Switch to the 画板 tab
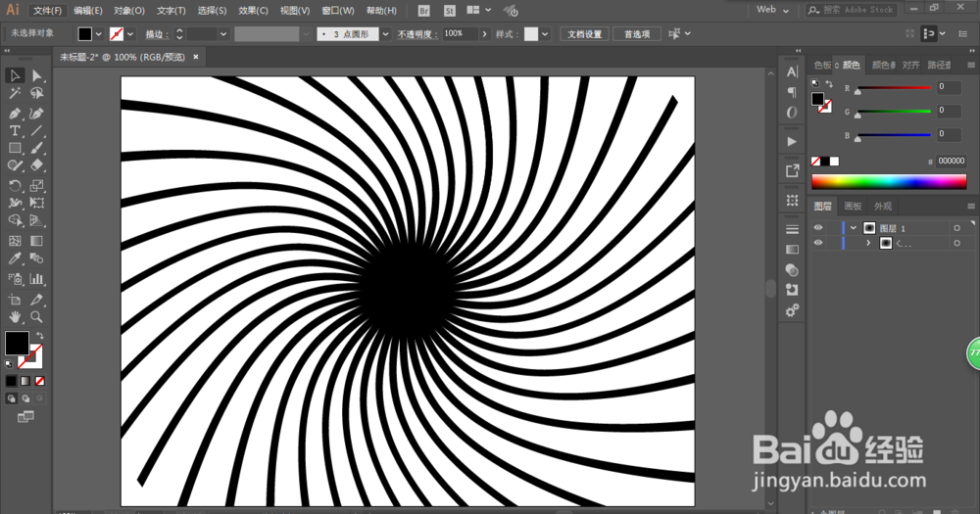Viewport: 980px width, 514px height. point(853,207)
